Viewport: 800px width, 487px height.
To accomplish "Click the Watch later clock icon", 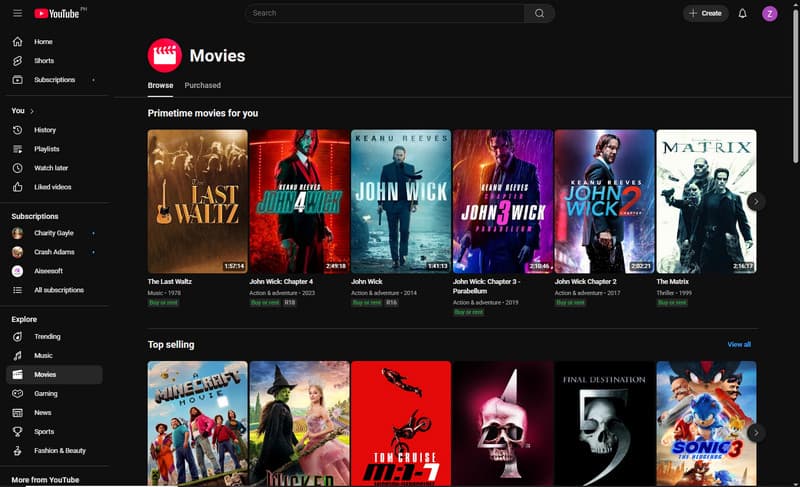I will click(17, 168).
